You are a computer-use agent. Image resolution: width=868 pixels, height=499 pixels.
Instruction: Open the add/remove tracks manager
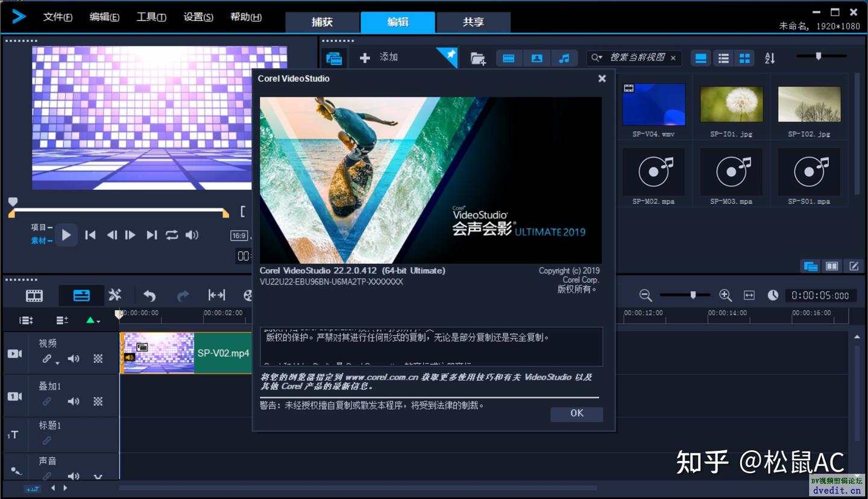click(62, 321)
